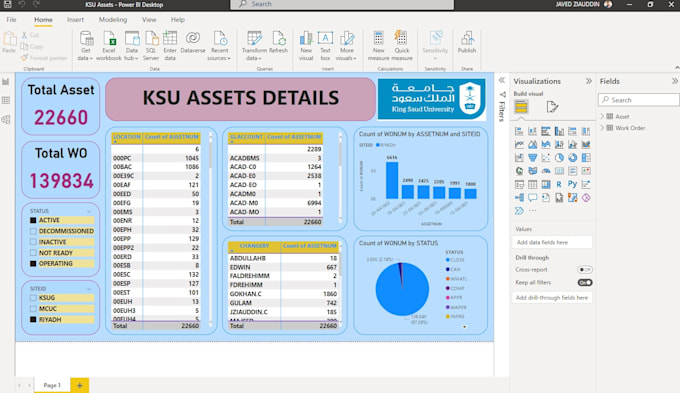The height and width of the screenshot is (393, 680).
Task: Check the MCUC site box
Action: coord(33,309)
